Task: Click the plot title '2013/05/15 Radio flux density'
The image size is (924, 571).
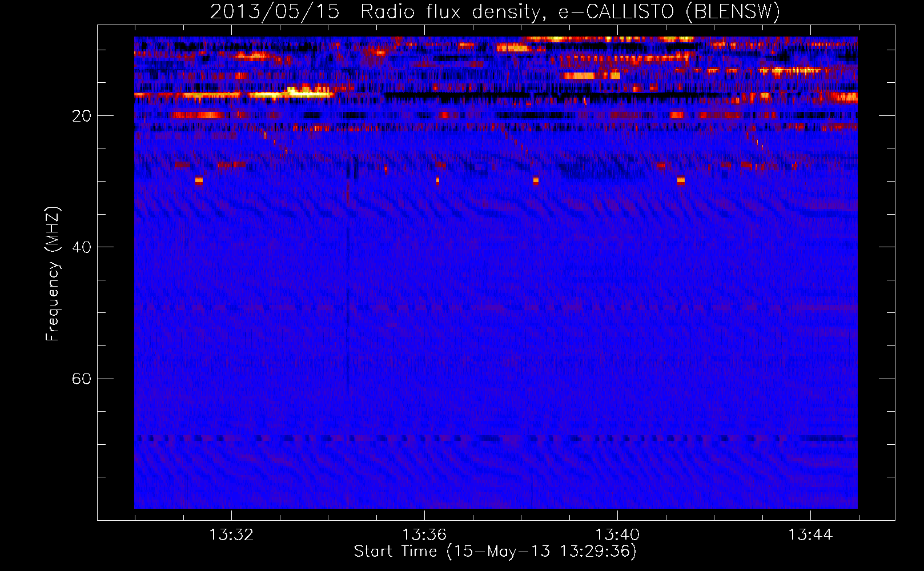Action: click(x=495, y=11)
